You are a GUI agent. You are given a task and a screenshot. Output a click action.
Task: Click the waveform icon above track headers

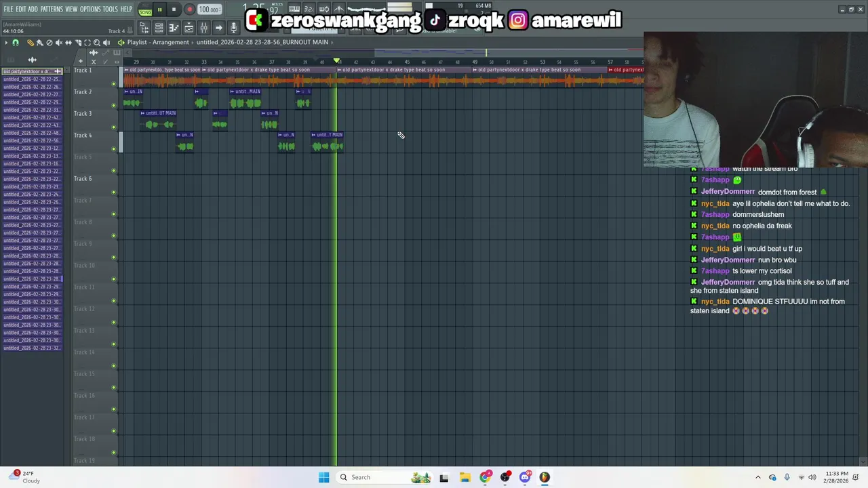coord(94,53)
